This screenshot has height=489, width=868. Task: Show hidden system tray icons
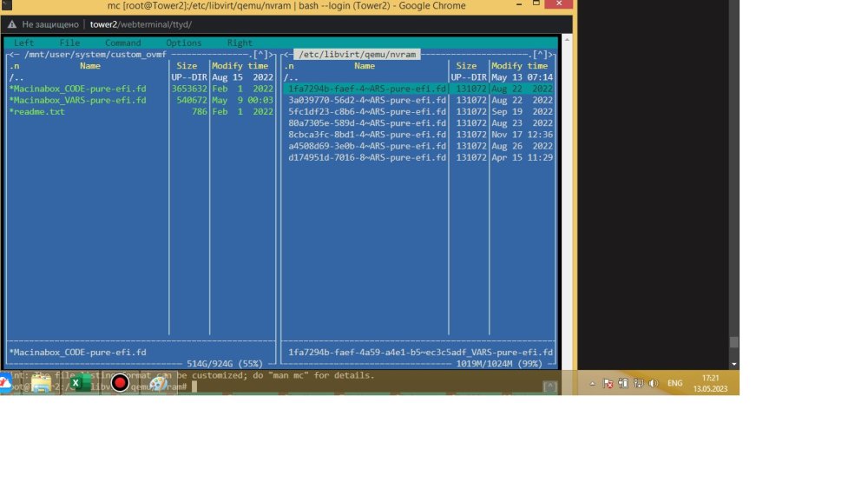(592, 383)
